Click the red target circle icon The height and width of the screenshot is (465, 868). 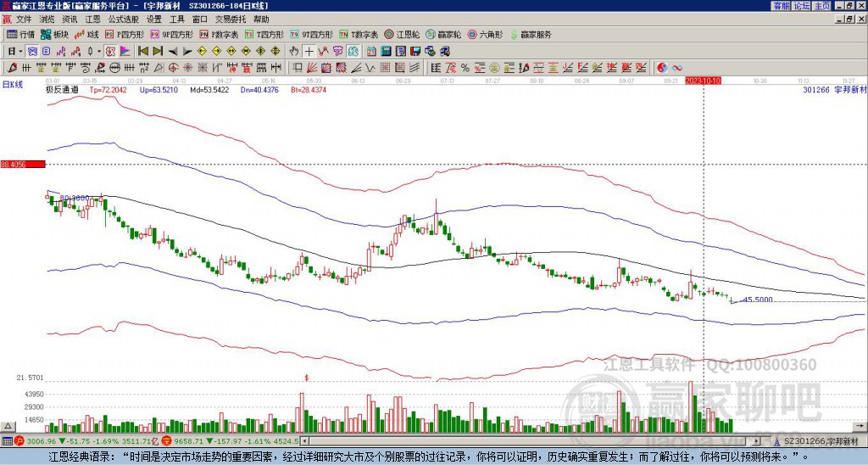(x=173, y=68)
